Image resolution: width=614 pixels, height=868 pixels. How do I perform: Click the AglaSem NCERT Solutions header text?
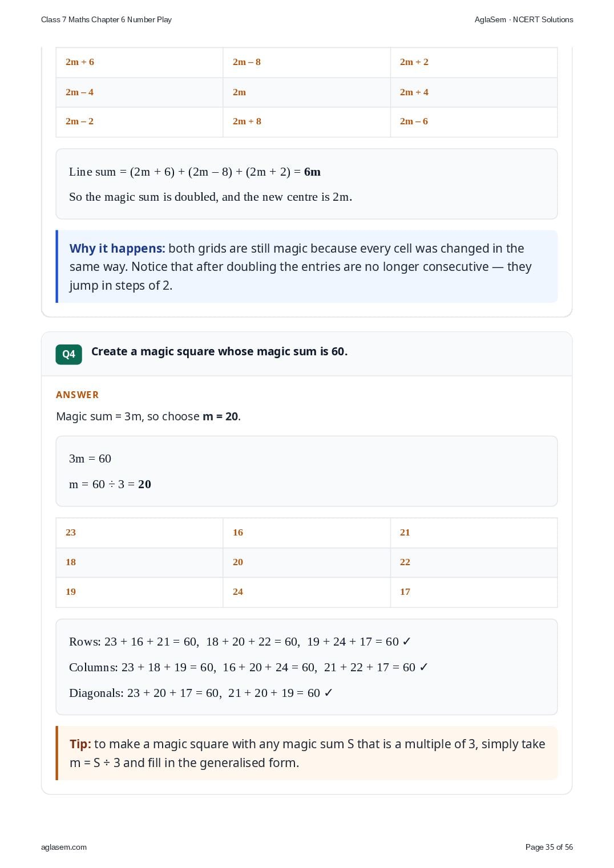[524, 19]
